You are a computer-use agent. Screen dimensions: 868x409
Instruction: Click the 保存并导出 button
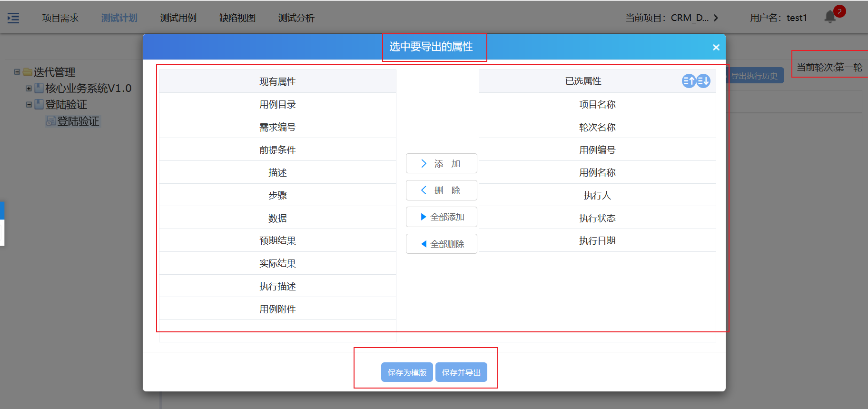coord(461,372)
